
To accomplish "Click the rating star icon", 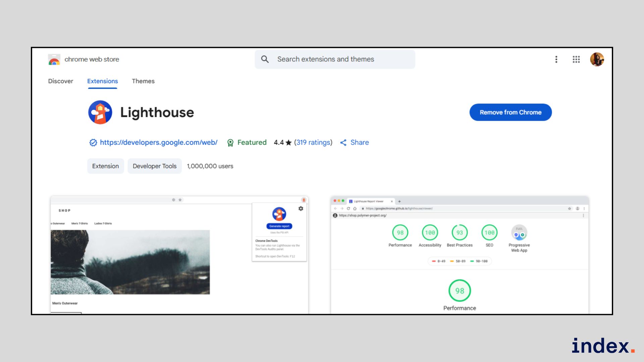I will tap(288, 143).
